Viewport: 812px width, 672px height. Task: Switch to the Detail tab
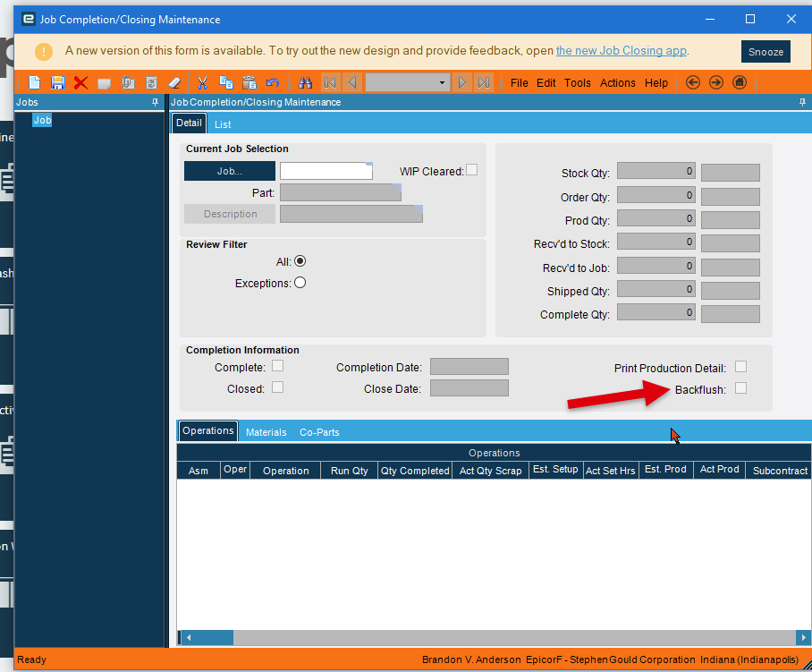click(x=189, y=123)
